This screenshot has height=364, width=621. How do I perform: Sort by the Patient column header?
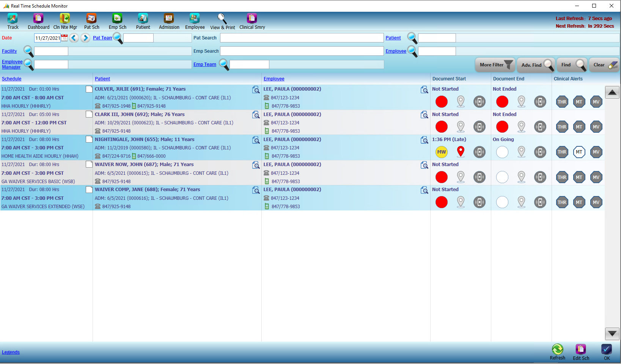point(102,78)
